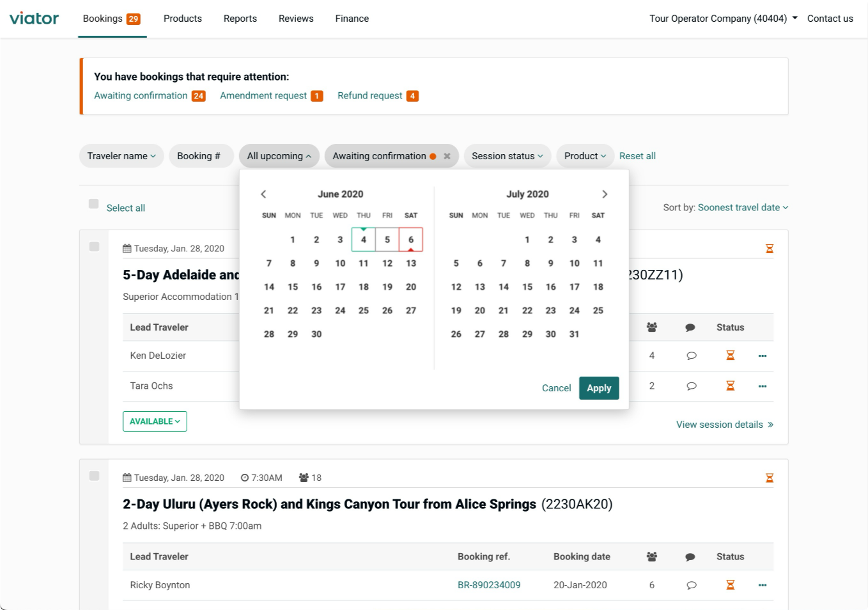Remove the Awaiting confirmation filter
This screenshot has height=610, width=868.
pyautogui.click(x=447, y=156)
